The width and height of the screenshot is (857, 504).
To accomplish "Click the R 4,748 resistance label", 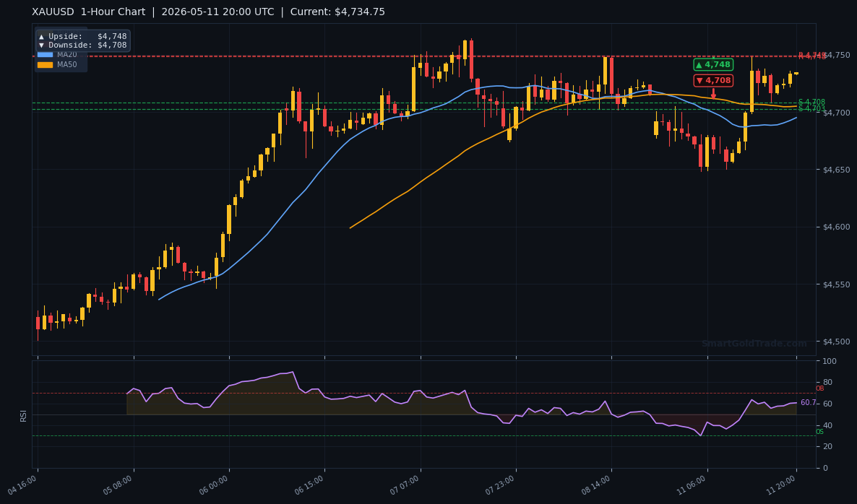I will pyautogui.click(x=811, y=56).
